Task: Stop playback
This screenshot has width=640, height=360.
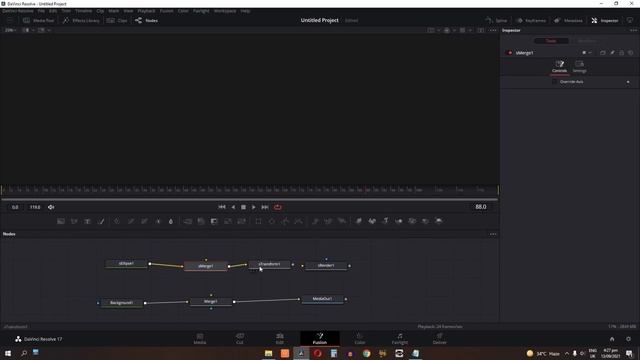Action: (x=243, y=207)
